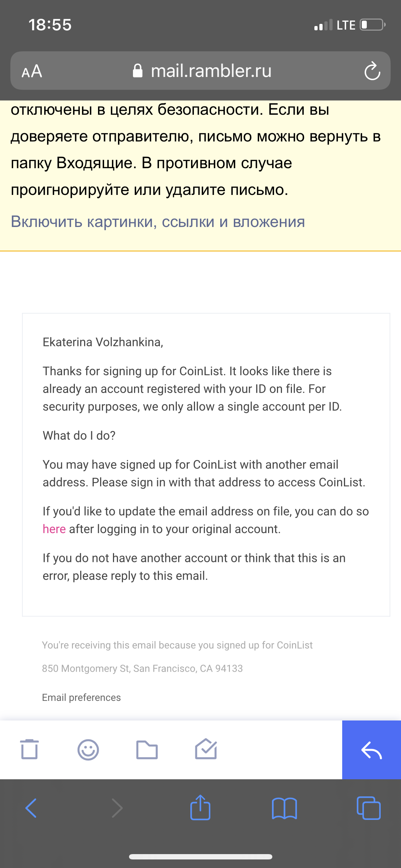Image resolution: width=401 pixels, height=868 pixels.
Task: Enable pictures, links and attachments link
Action: tap(158, 222)
